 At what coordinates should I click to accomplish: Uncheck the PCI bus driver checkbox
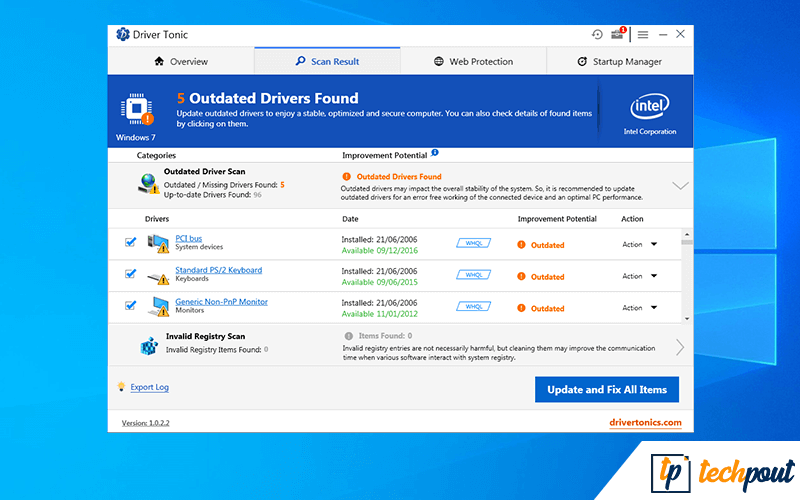[x=131, y=242]
